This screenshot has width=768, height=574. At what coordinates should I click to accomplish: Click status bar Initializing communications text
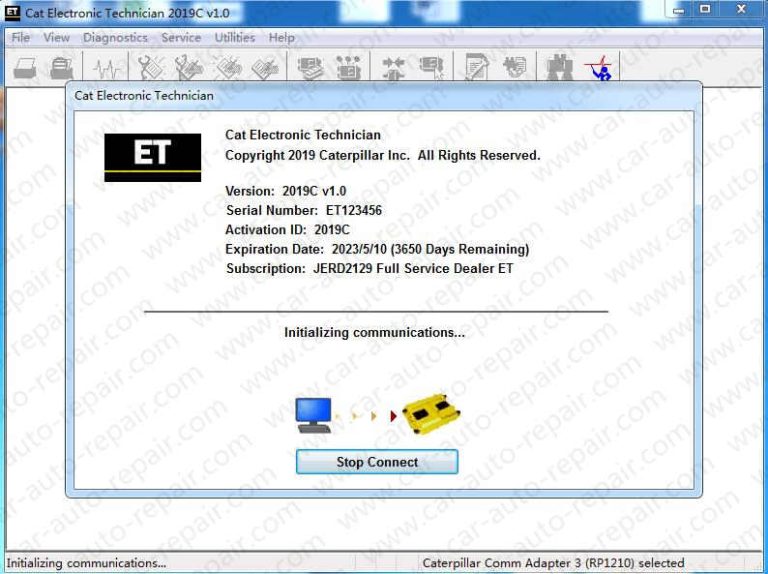pos(86,563)
